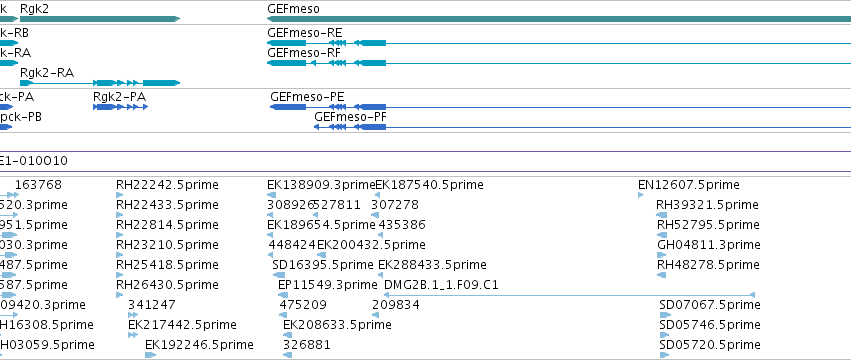Screen dimensions: 851x360
Task: Select EST SD05720.5prime
Action: 710,345
